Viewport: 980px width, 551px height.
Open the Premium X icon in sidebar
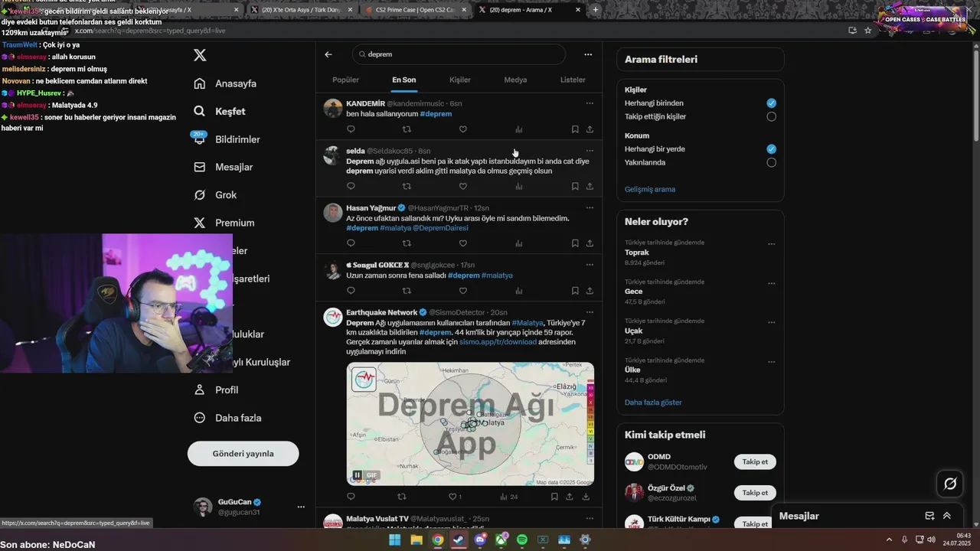tap(199, 223)
